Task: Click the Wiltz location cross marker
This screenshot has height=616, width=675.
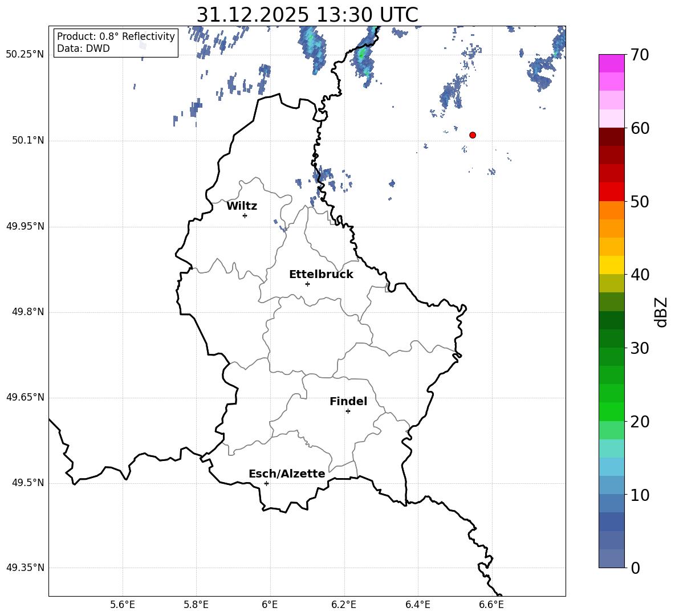Action: 245,215
